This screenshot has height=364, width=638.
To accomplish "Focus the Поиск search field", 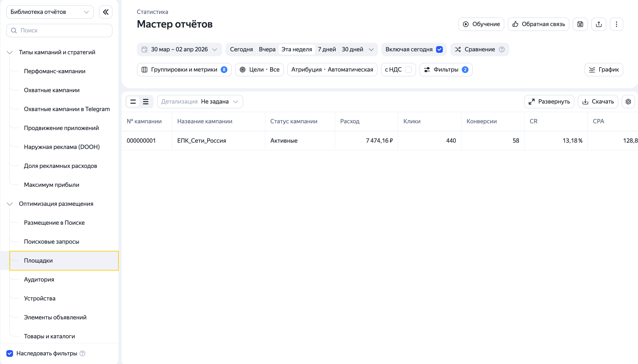I will tap(59, 31).
